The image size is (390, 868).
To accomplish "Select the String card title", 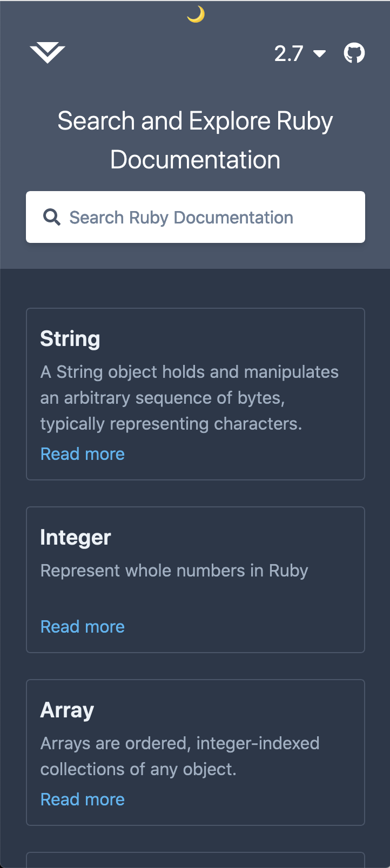I will [70, 339].
